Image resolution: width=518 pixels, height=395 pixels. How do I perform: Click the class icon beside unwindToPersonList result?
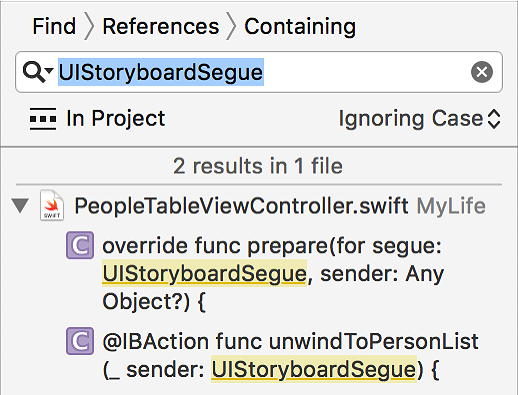pyautogui.click(x=80, y=341)
